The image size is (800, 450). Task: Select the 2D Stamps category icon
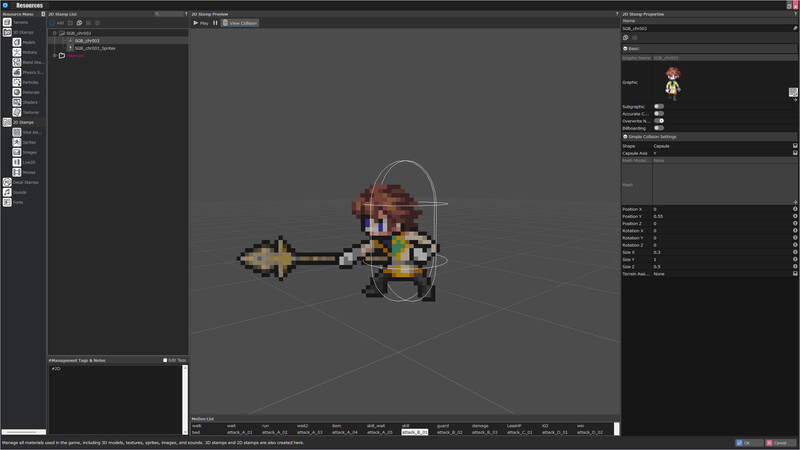pyautogui.click(x=7, y=122)
